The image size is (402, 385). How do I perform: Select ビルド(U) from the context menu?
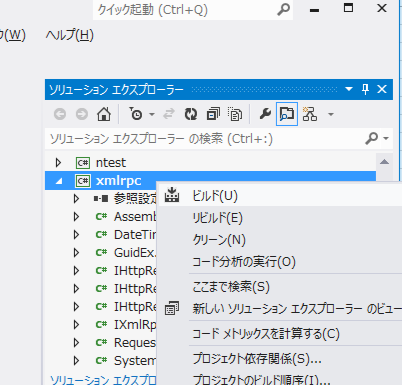coord(215,196)
